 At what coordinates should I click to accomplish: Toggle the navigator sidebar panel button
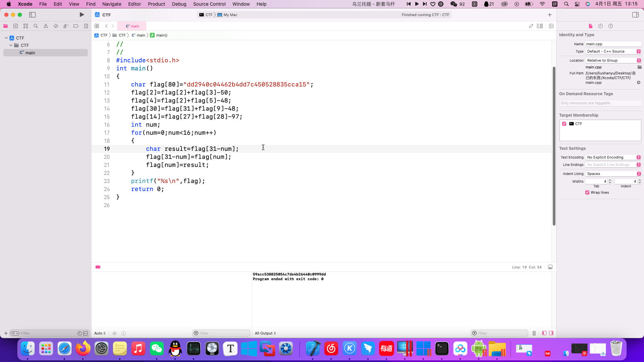32,15
